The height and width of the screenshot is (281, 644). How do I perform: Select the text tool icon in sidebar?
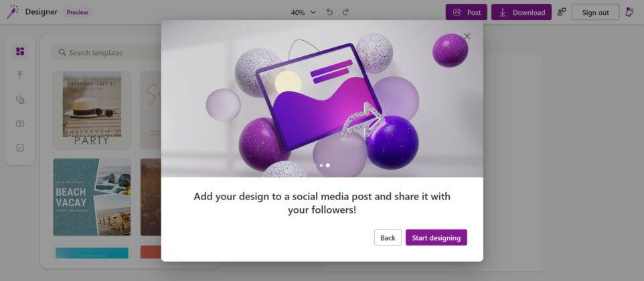[20, 124]
